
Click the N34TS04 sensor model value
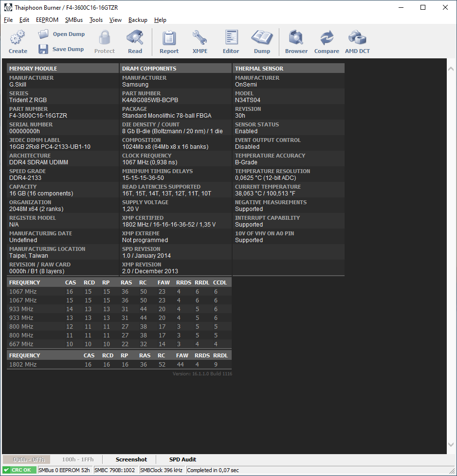tap(248, 100)
